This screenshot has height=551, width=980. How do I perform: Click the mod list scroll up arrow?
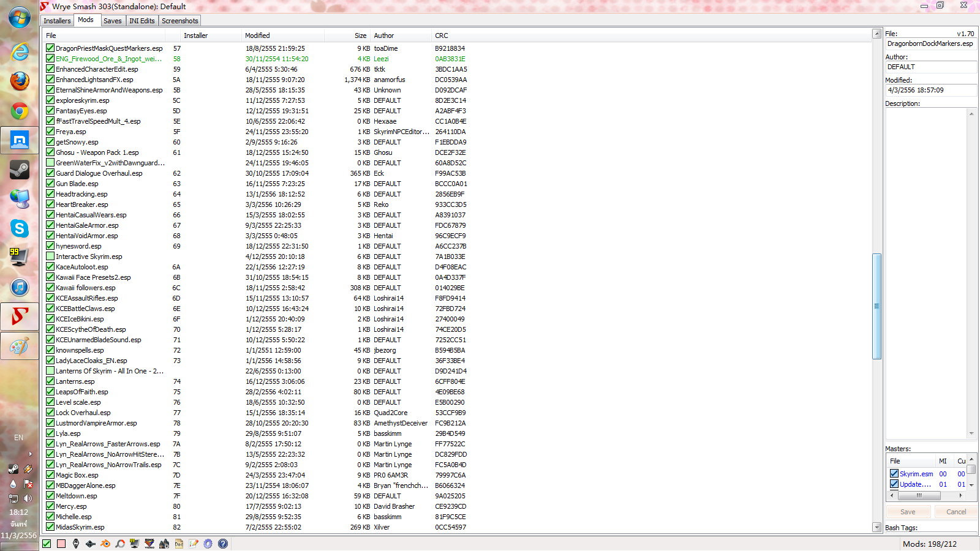pos(876,34)
